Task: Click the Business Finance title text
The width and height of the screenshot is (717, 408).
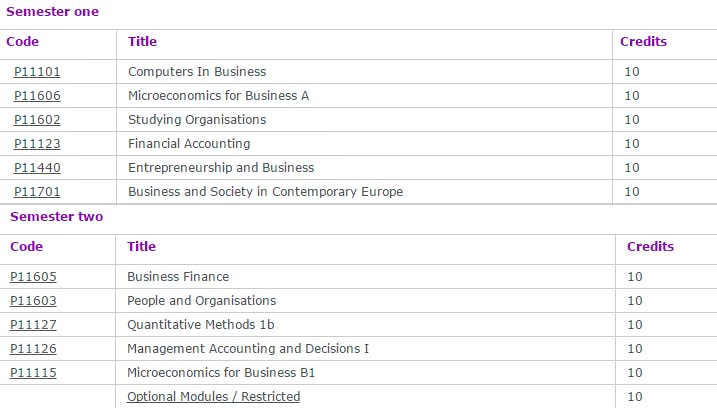Action: coord(178,277)
